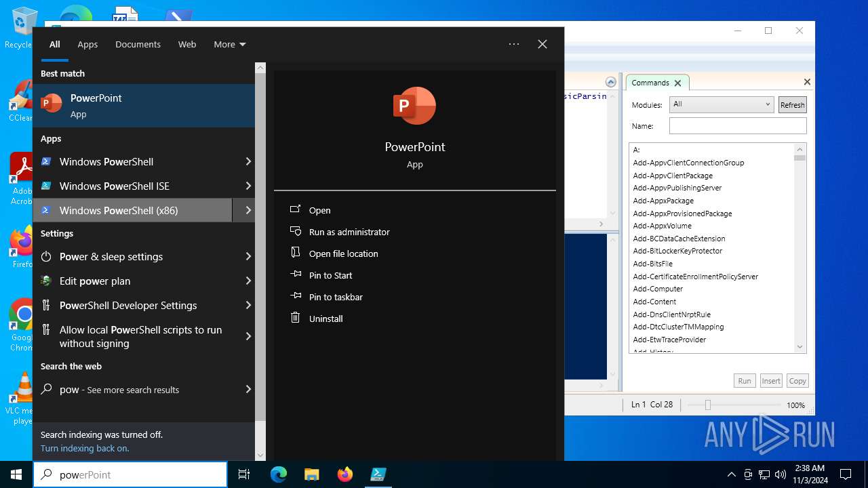This screenshot has height=488, width=868.
Task: Open the Windows Start button
Action: 16,474
